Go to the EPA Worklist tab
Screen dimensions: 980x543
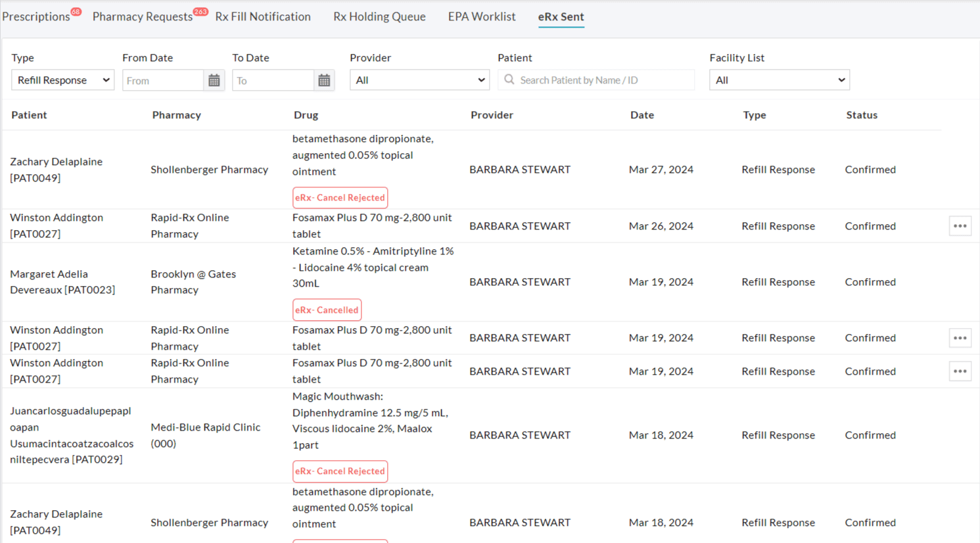coord(482,17)
